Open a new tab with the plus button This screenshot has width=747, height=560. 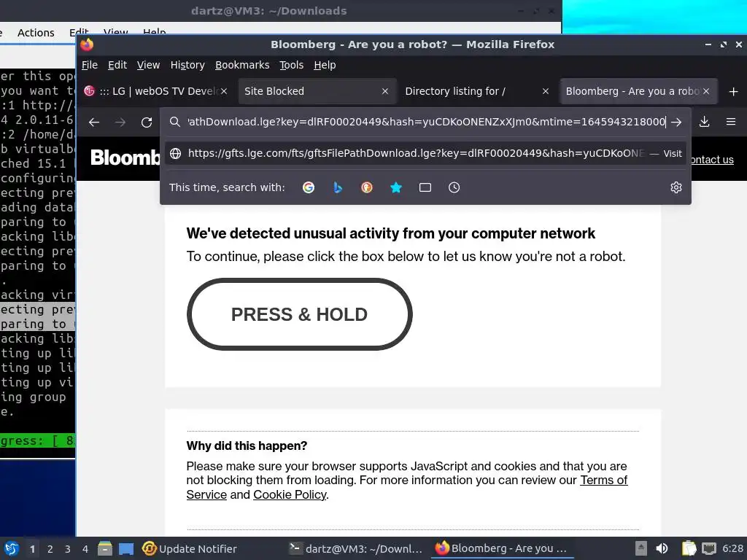733,91
